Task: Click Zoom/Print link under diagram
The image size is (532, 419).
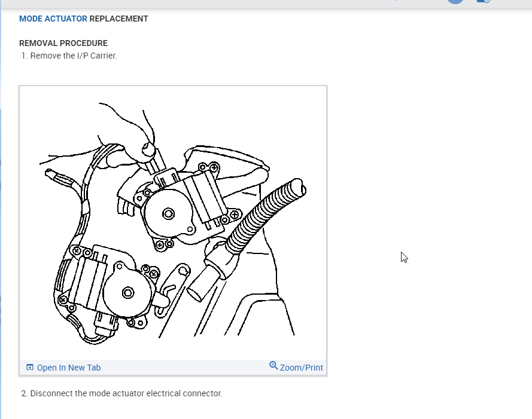Action: click(301, 368)
